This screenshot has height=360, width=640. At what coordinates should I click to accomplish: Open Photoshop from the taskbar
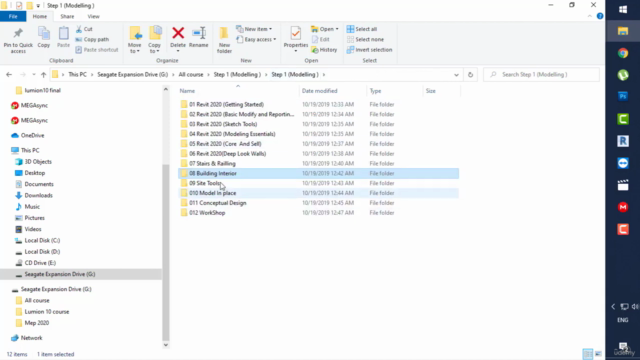pos(623,96)
